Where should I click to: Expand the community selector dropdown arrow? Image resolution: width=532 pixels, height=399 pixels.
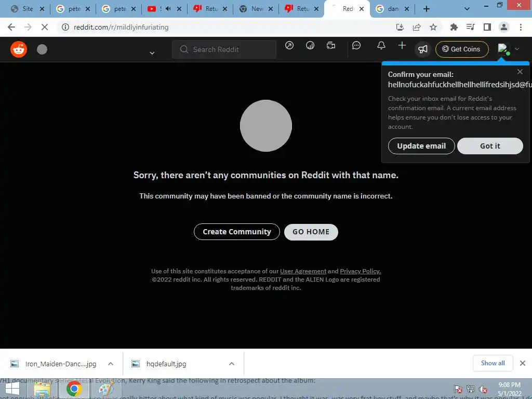[152, 53]
